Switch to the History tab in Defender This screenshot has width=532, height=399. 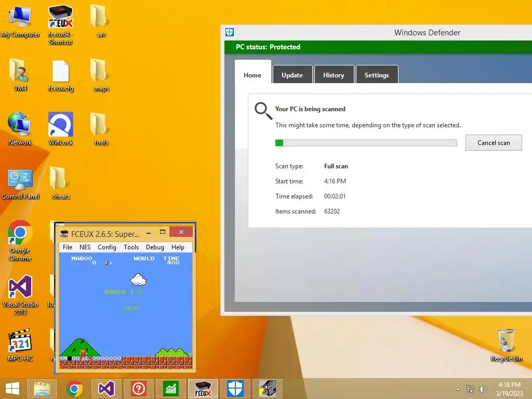pyautogui.click(x=334, y=75)
